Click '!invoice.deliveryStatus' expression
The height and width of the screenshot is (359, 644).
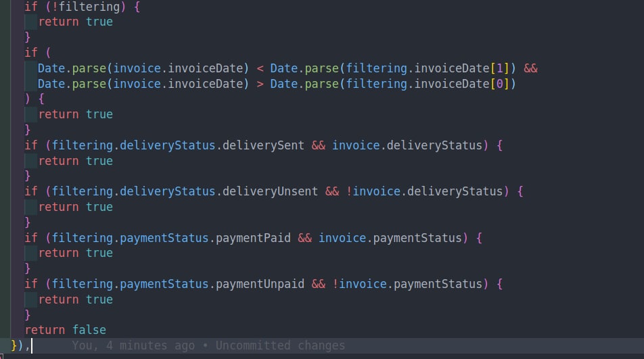click(x=424, y=191)
